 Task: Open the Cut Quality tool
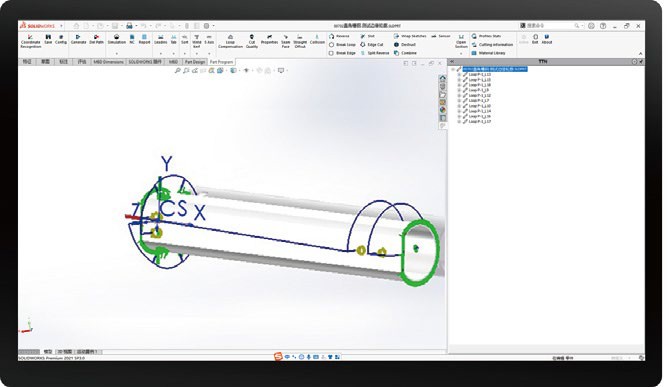pos(252,41)
